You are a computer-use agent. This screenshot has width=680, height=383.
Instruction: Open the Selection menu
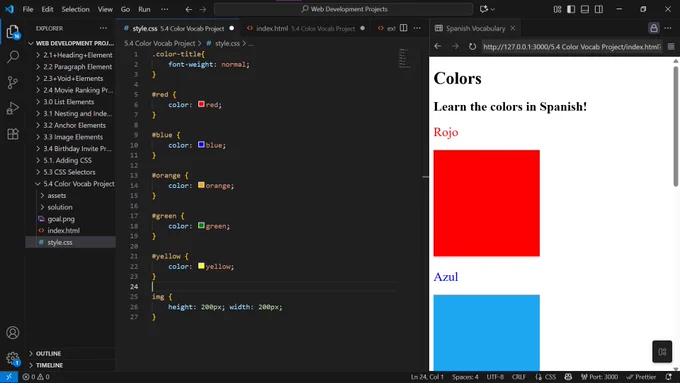pyautogui.click(x=75, y=9)
